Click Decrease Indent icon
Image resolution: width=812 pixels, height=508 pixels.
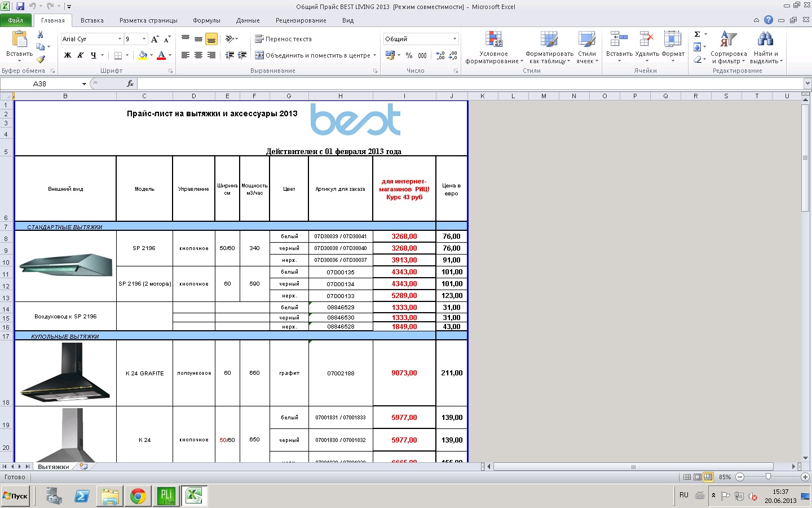(x=230, y=55)
